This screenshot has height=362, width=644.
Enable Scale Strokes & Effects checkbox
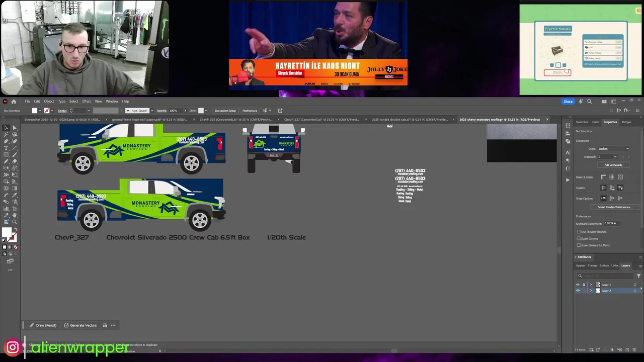(x=579, y=245)
